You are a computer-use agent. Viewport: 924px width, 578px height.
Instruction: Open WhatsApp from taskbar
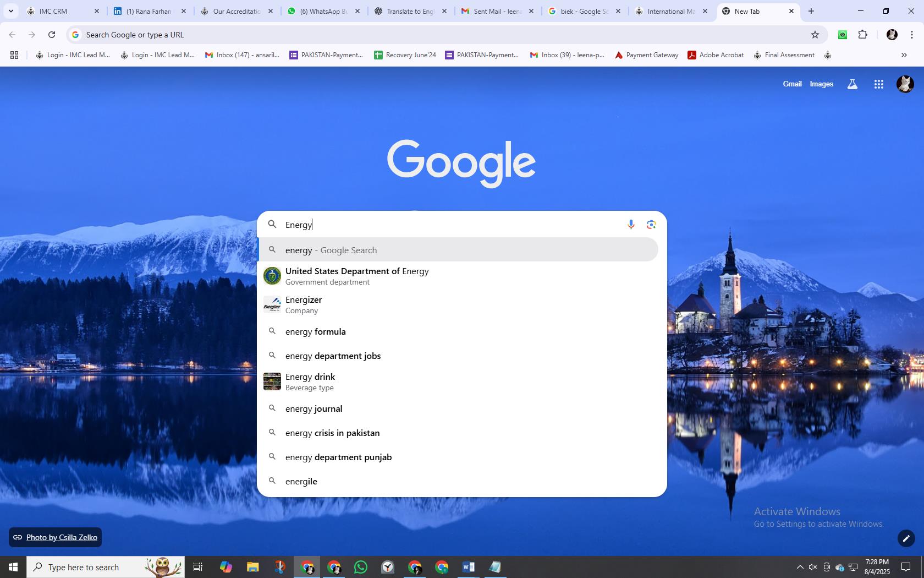point(361,567)
